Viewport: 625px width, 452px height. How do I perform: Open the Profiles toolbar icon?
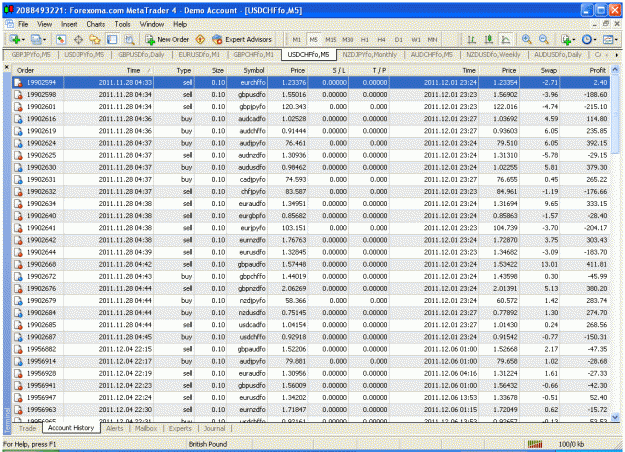click(36, 39)
